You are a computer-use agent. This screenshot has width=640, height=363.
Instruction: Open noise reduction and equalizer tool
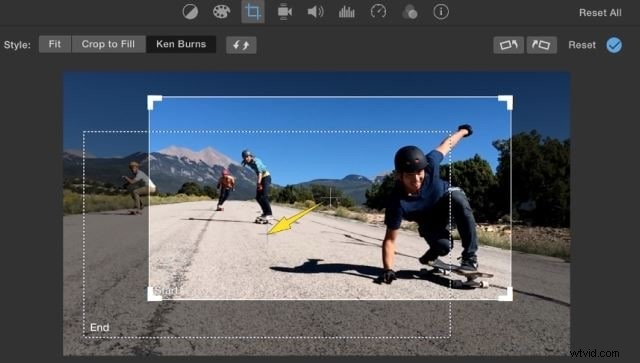(x=347, y=11)
